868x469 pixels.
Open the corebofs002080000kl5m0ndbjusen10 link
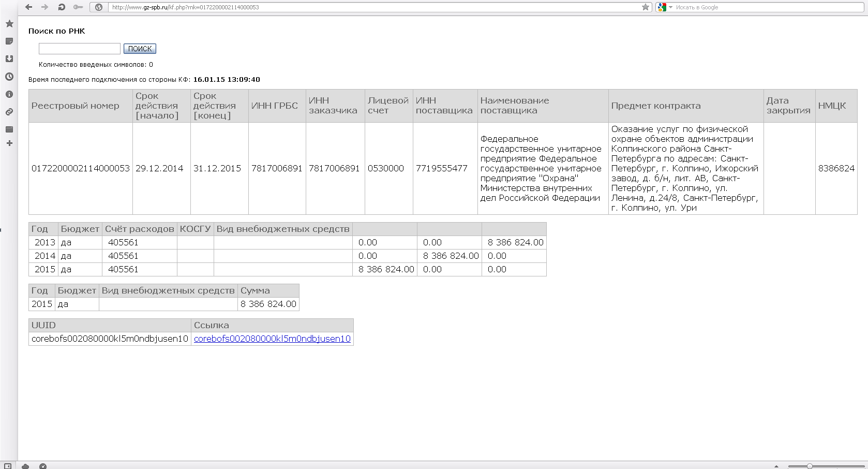(x=272, y=339)
